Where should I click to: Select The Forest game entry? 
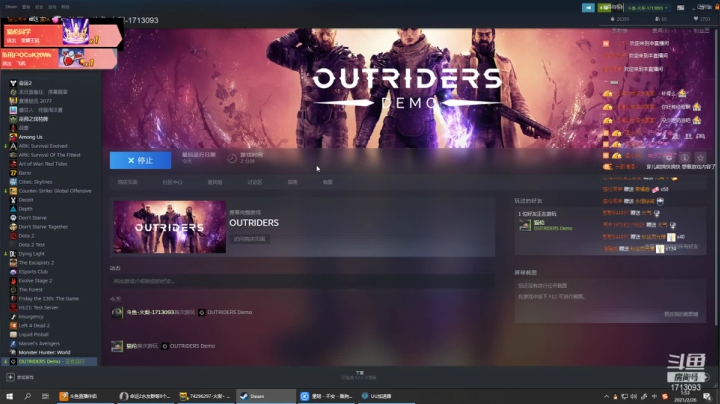[30, 290]
